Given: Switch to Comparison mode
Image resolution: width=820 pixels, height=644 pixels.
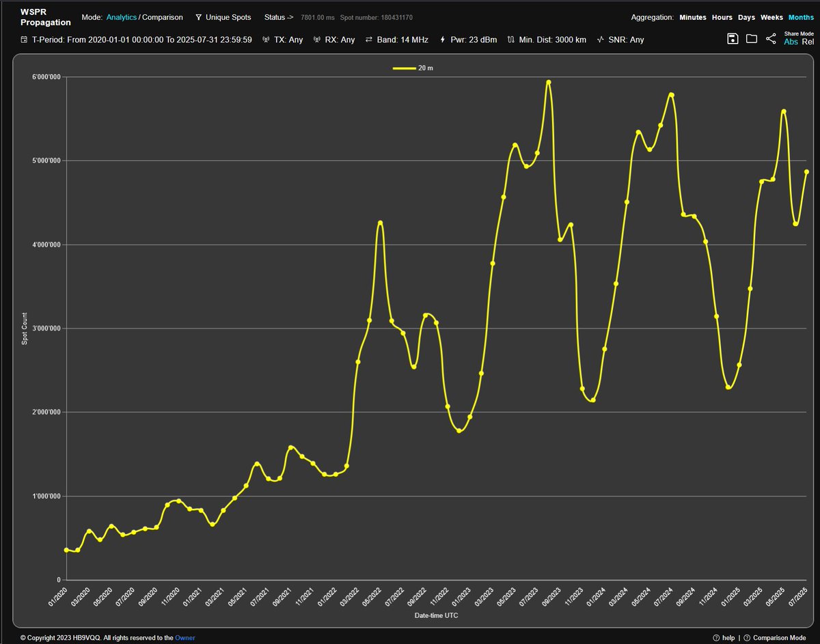Looking at the screenshot, I should [x=163, y=17].
